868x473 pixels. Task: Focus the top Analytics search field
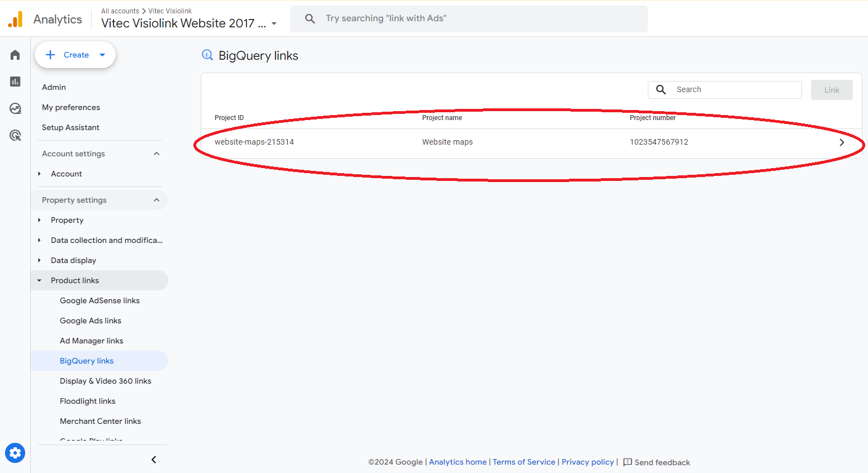click(x=469, y=19)
